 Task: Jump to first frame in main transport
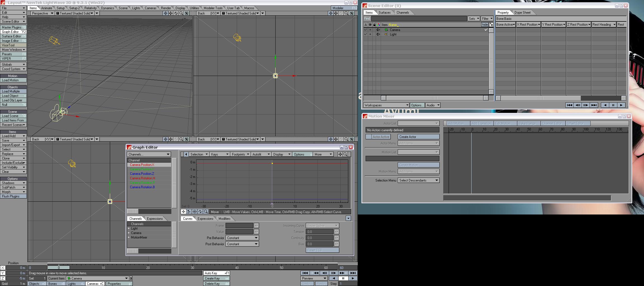click(x=305, y=273)
